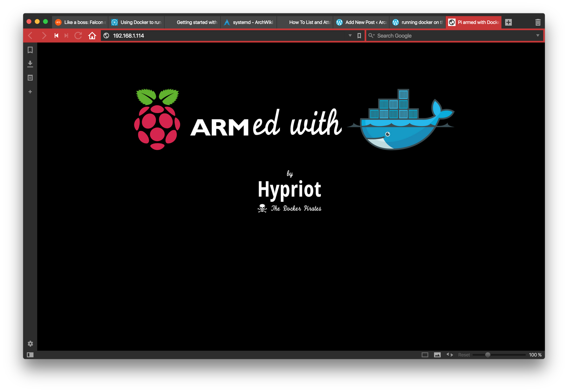Viewport: 568px width, 392px height.
Task: Switch to 'Add New Post' tab
Action: (361, 22)
